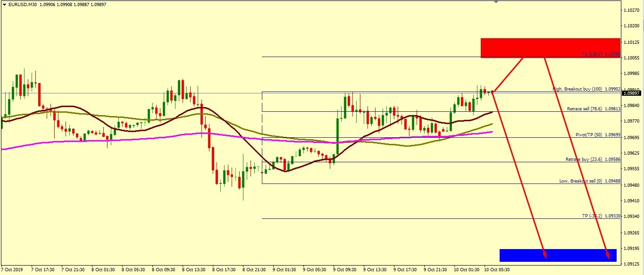Image resolution: width=644 pixels, height=275 pixels.
Task: Click the EURUSD,M30 symbol label
Action: tap(22, 4)
